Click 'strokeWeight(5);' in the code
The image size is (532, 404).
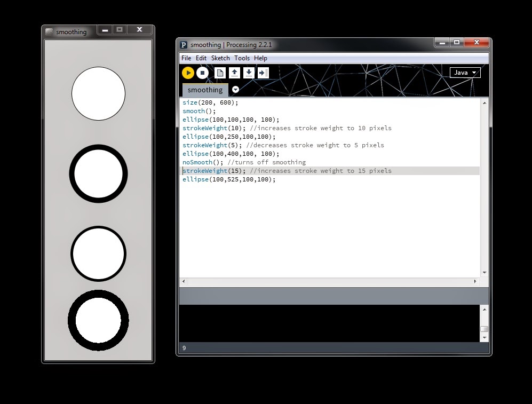pos(212,145)
